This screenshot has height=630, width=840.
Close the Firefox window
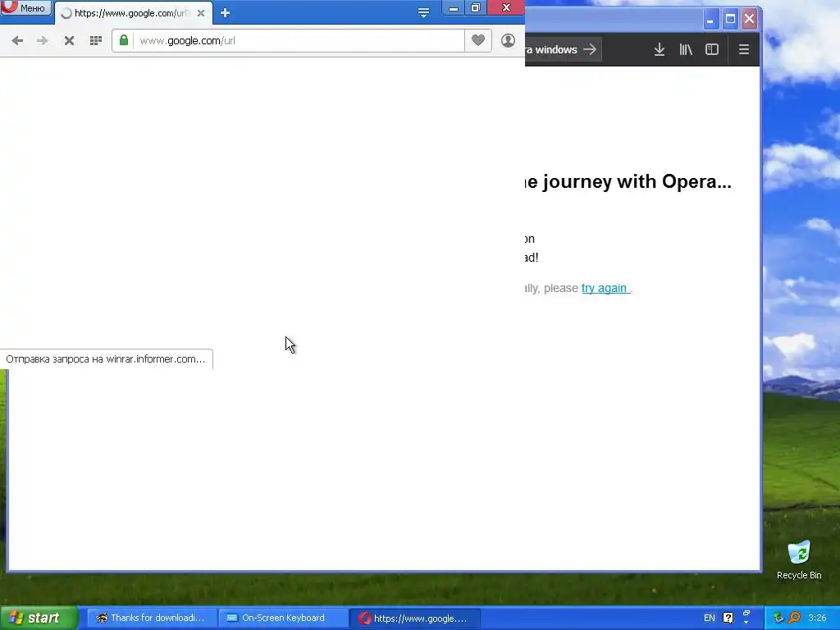750,20
